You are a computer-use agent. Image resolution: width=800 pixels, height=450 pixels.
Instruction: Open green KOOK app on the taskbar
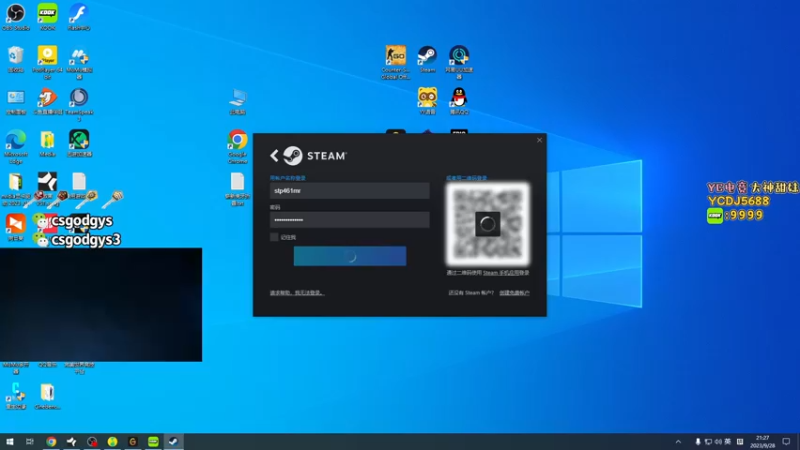pyautogui.click(x=153, y=442)
